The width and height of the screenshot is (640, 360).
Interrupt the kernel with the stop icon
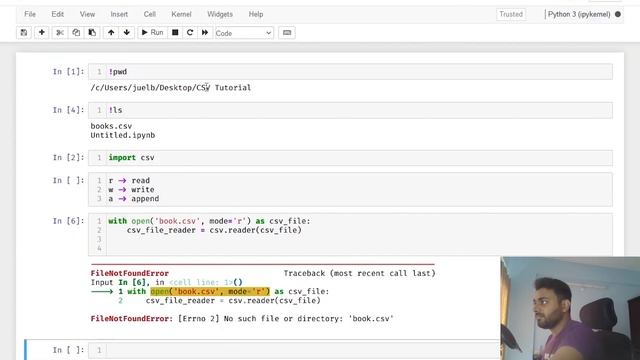(175, 33)
